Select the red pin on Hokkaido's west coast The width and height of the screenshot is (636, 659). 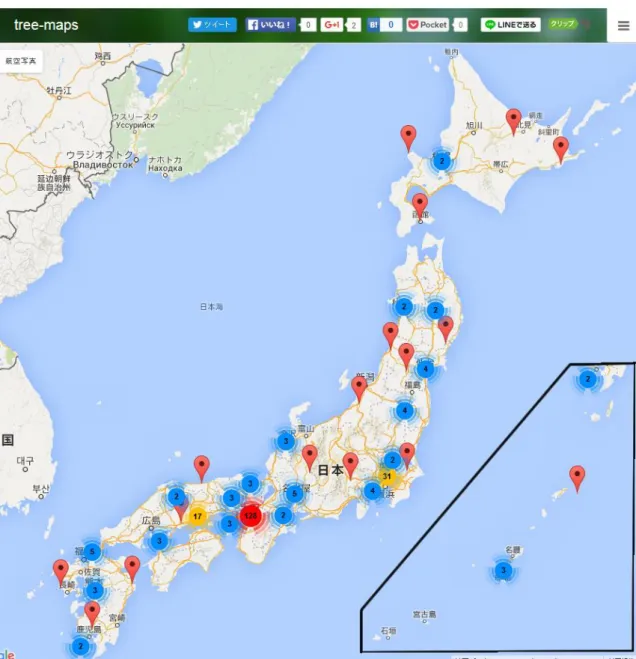click(408, 137)
